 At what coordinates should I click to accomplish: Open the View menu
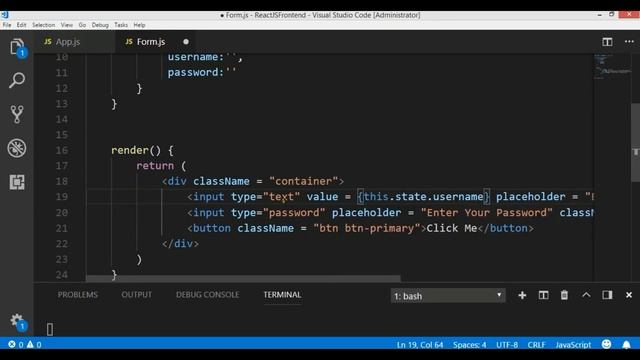(x=67, y=25)
